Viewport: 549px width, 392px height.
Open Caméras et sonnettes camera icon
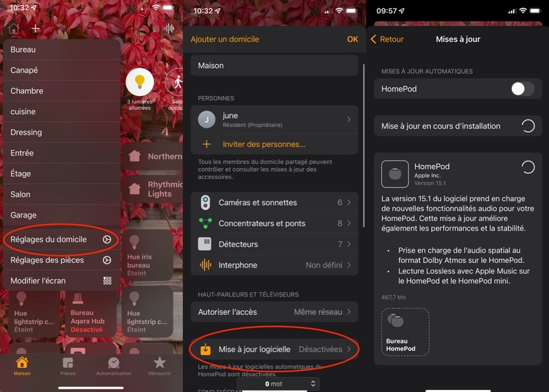click(205, 203)
